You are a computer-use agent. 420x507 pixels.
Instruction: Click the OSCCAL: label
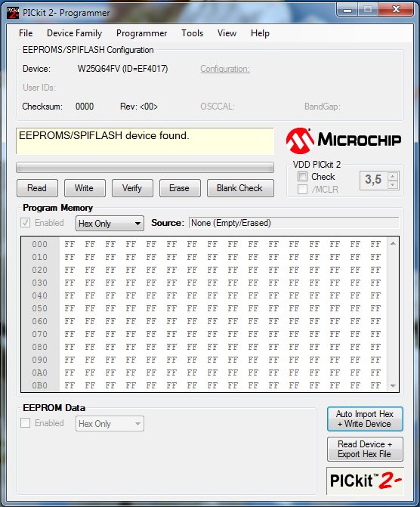[218, 107]
